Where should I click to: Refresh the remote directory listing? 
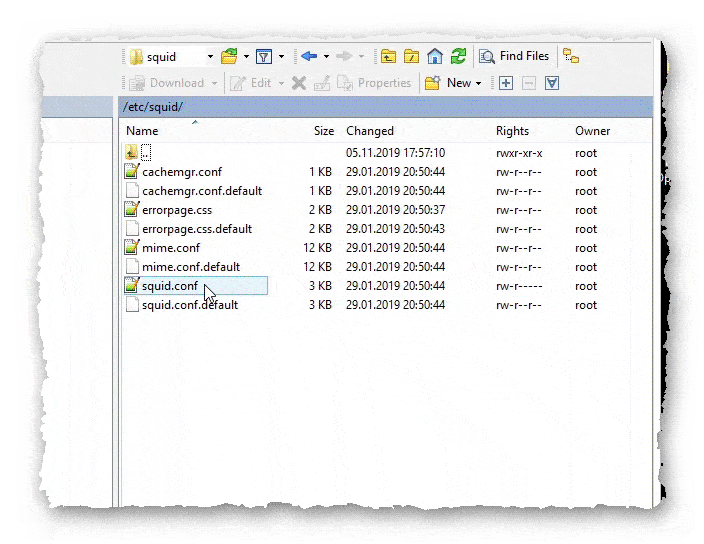[x=458, y=57]
